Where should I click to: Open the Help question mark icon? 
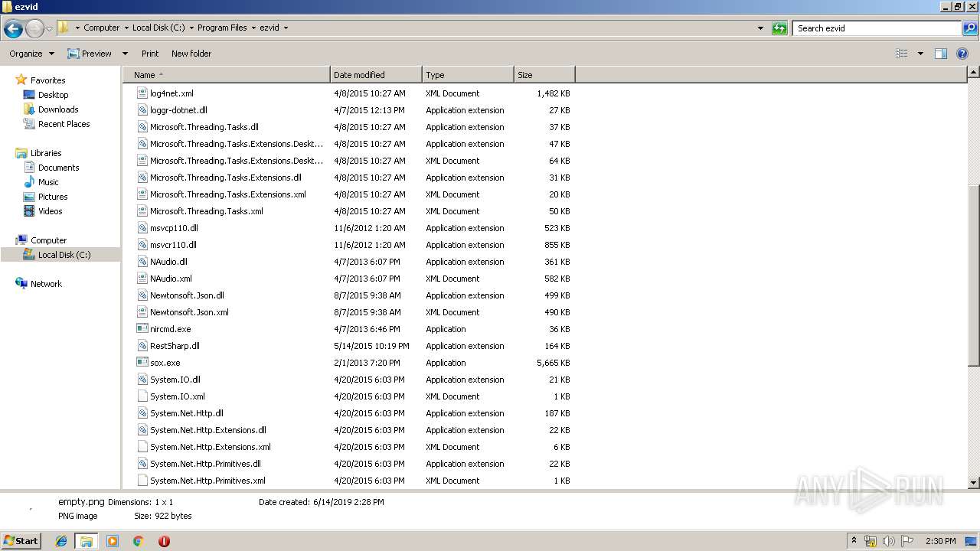point(962,54)
